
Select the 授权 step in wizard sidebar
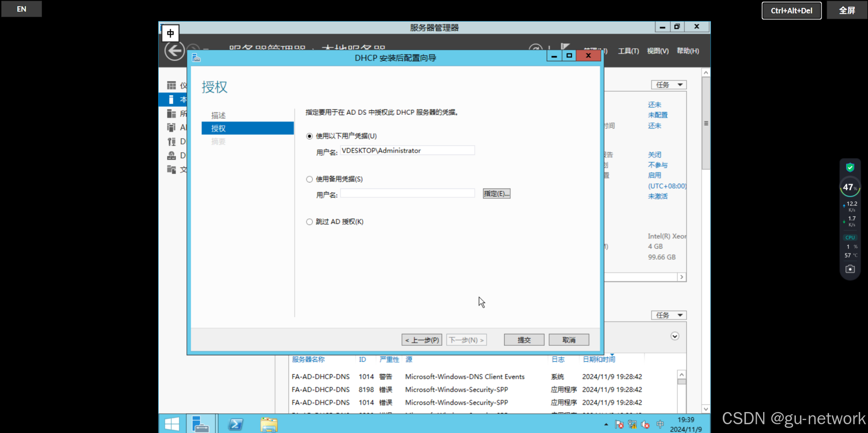(248, 128)
